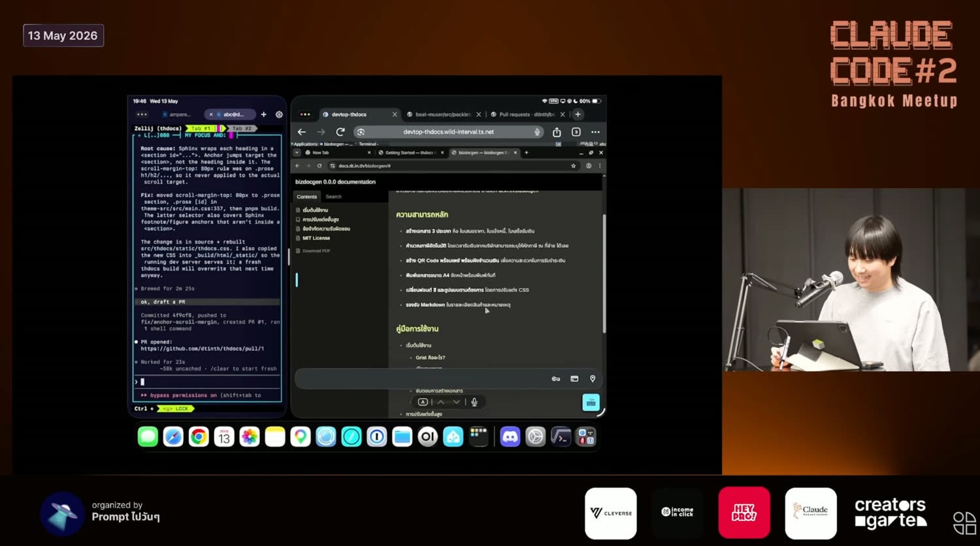Show the tab overview counter button
The image size is (980, 546).
(x=576, y=132)
